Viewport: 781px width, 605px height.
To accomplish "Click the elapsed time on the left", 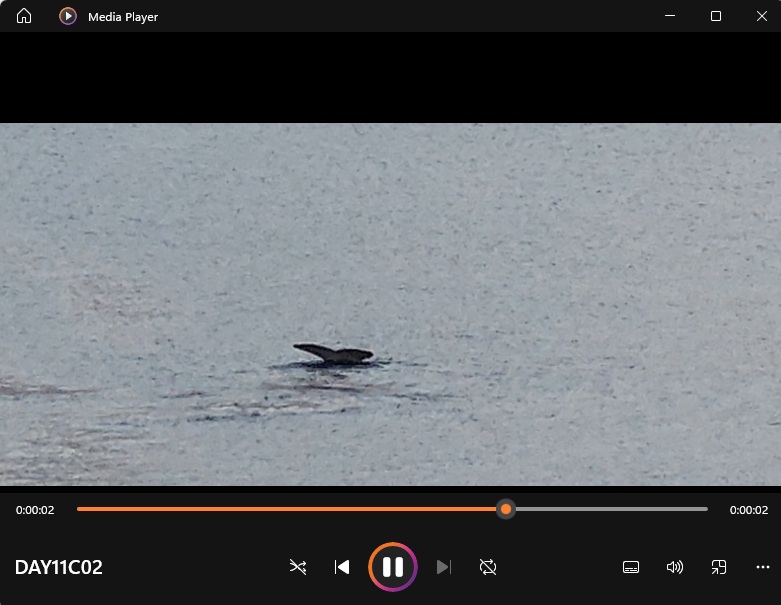I will click(x=35, y=510).
